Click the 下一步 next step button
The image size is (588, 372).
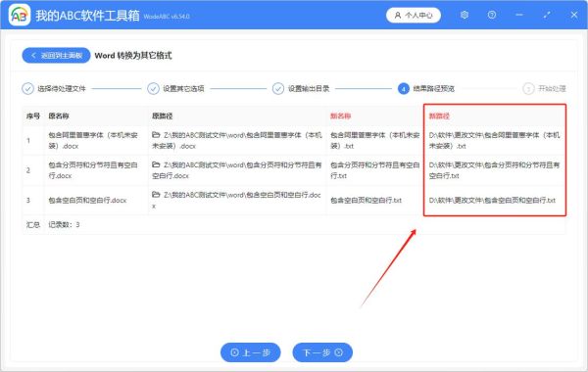322,352
